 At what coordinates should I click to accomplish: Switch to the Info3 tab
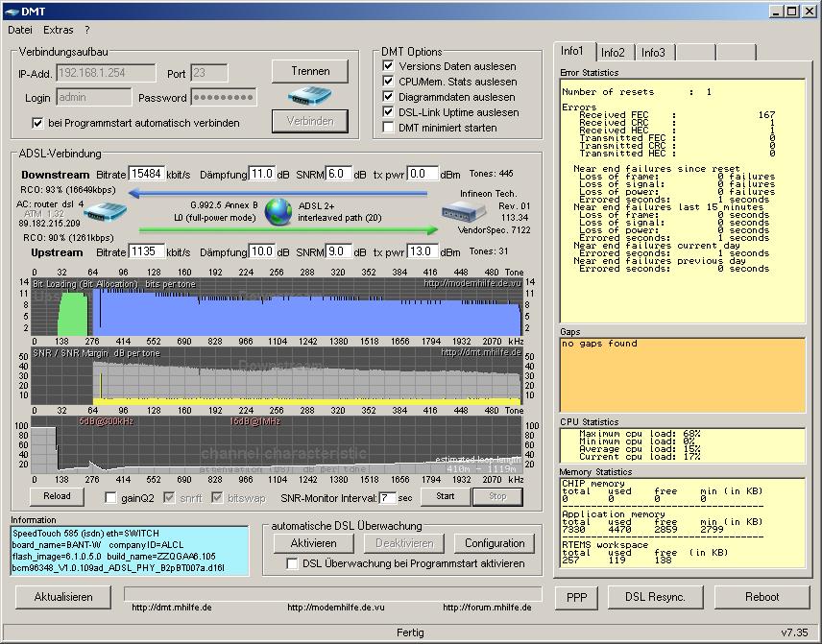click(653, 53)
